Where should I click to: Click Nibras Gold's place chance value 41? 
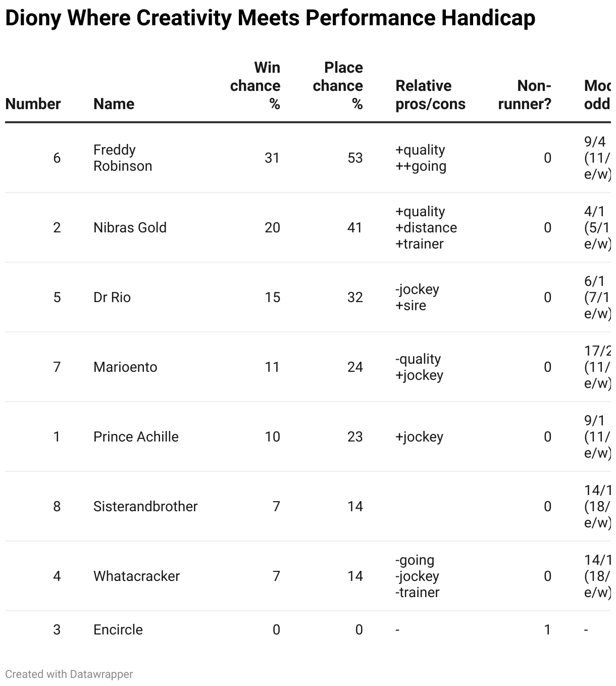(x=355, y=227)
